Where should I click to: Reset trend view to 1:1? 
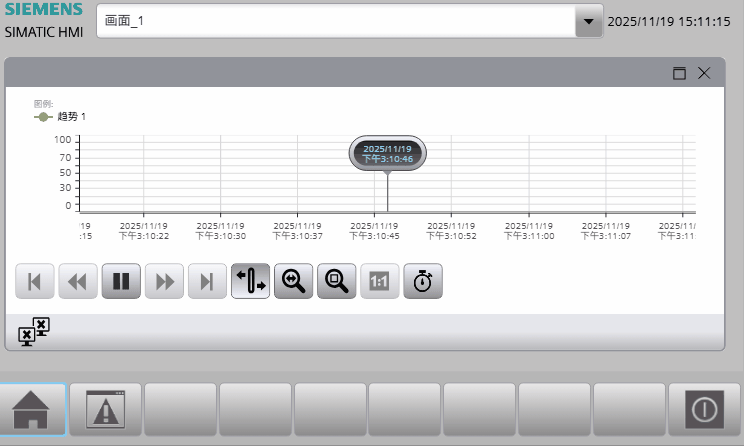coord(379,282)
